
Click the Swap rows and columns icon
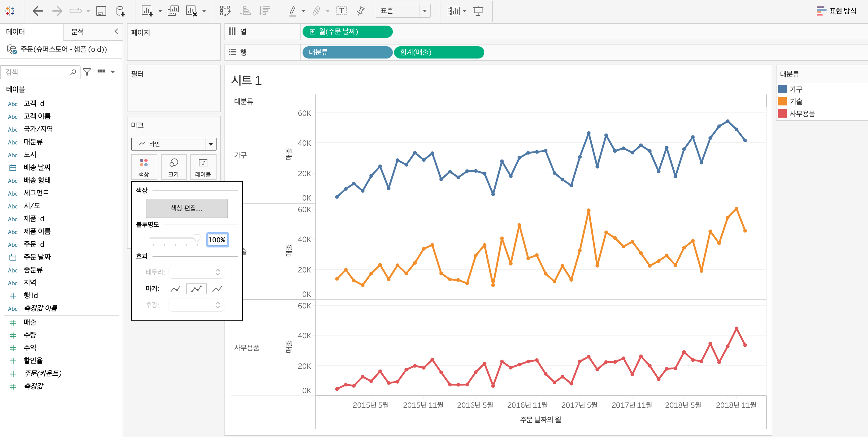(225, 11)
